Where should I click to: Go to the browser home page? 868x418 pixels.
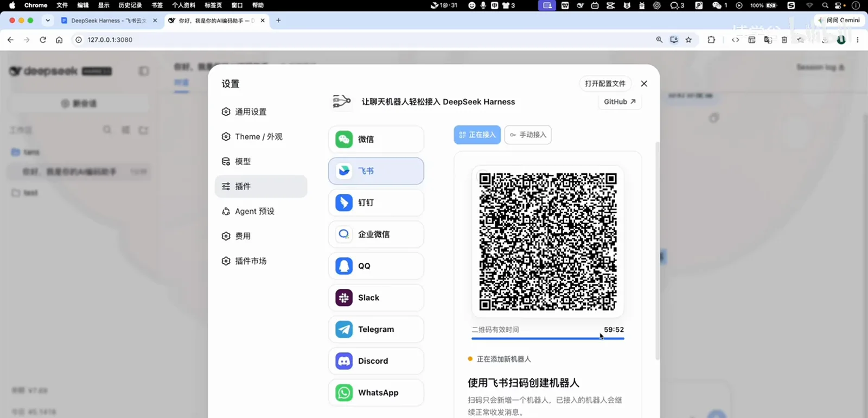coord(59,40)
